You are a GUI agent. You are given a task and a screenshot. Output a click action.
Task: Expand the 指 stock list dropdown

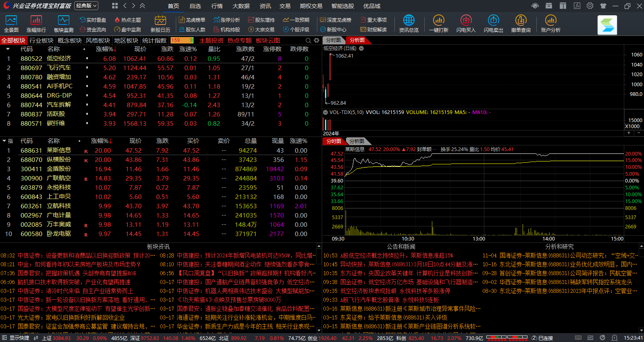pos(7,141)
